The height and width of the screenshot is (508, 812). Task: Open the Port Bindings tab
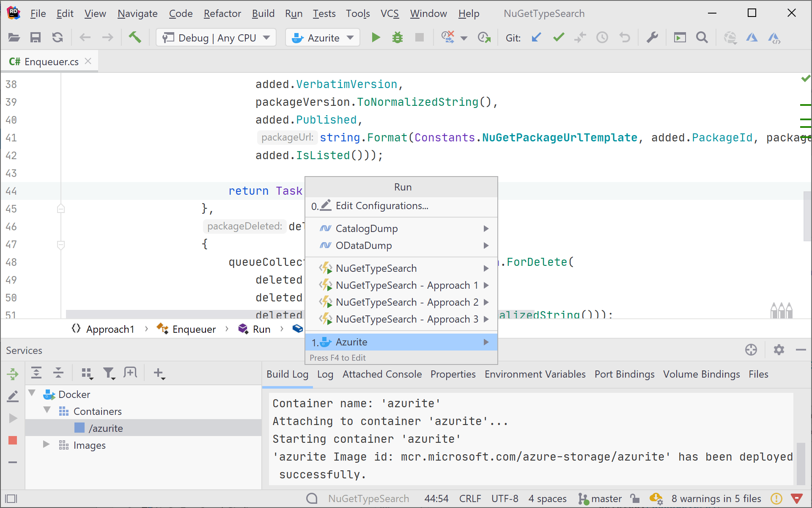(624, 374)
